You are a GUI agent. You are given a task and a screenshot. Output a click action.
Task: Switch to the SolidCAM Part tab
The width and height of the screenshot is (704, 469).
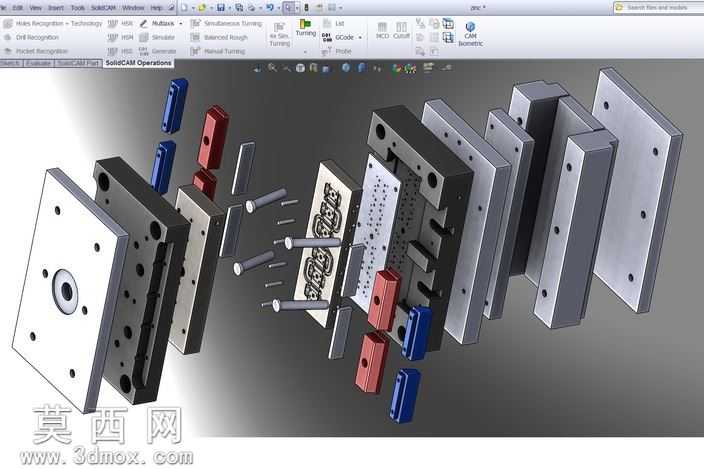coord(78,63)
